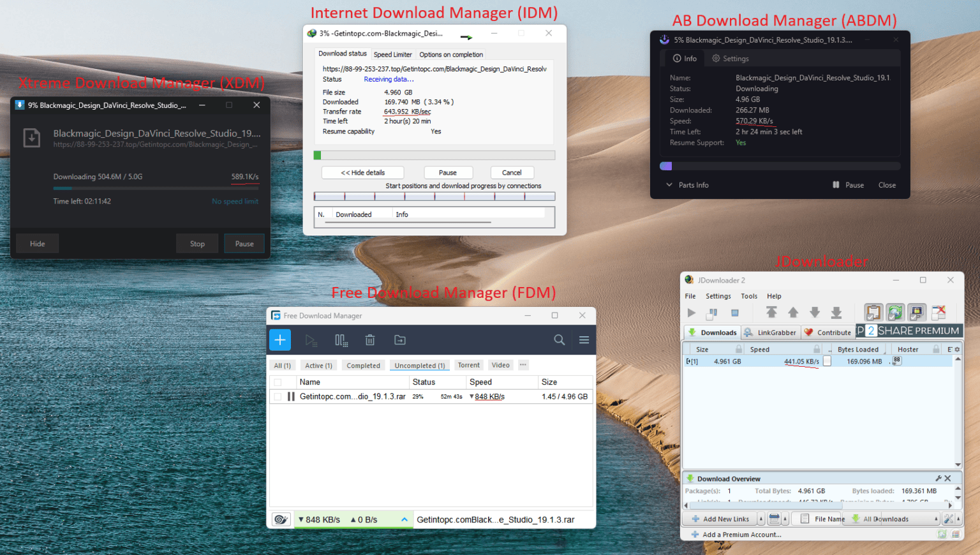Image resolution: width=980 pixels, height=555 pixels.
Task: Click the clipboard observer icon in JDownloader
Action: tap(873, 312)
